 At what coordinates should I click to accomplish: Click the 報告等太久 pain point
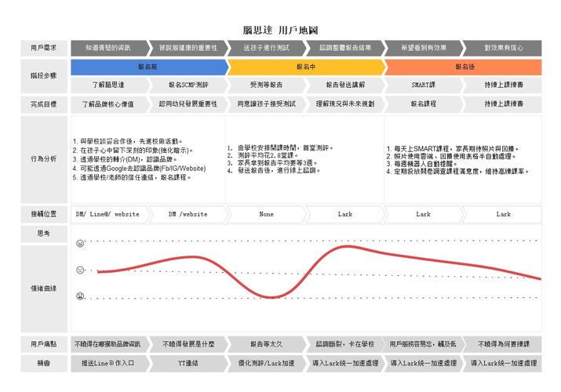[267, 344]
